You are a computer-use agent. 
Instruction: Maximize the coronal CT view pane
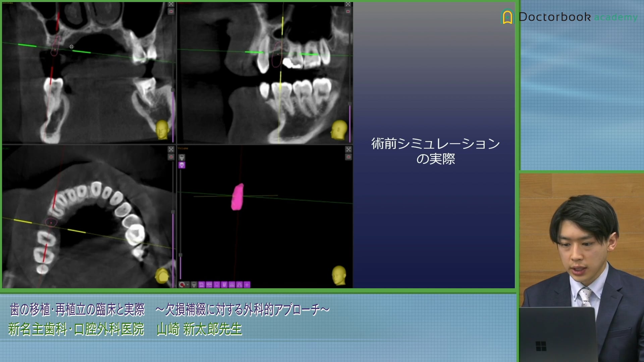point(171,4)
